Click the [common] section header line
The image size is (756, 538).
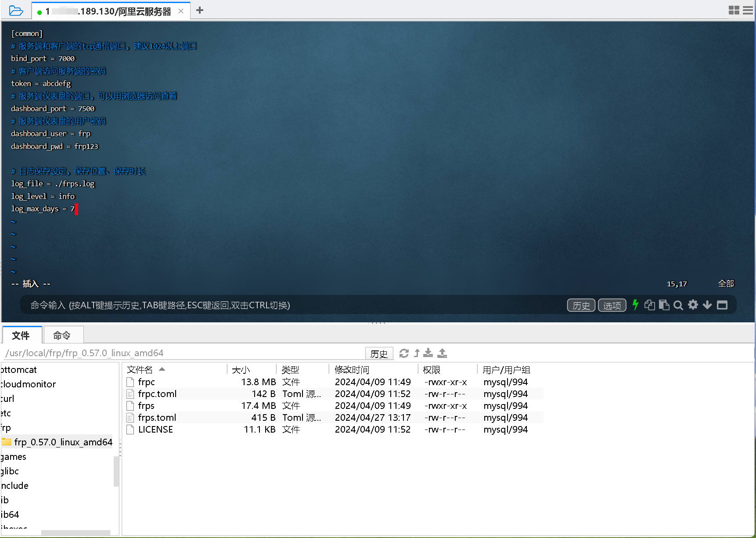[x=27, y=33]
